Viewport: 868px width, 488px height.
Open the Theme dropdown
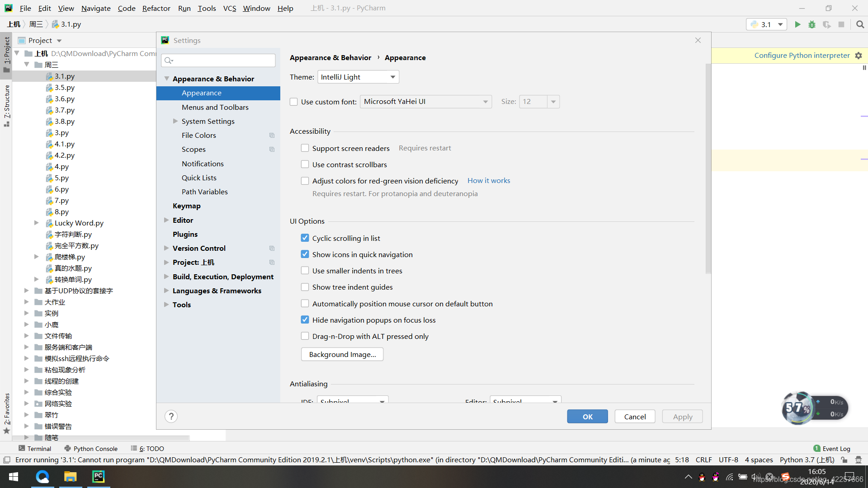coord(358,77)
